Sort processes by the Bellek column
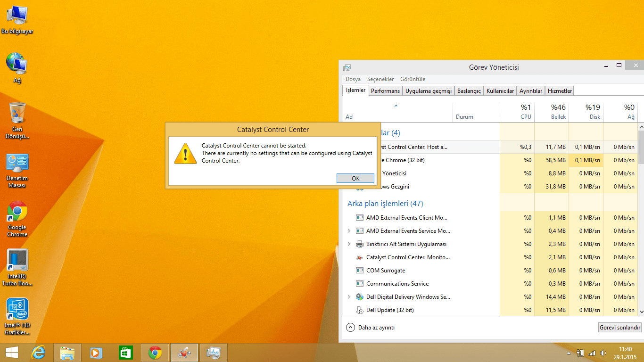This screenshot has height=362, width=644. pyautogui.click(x=552, y=112)
